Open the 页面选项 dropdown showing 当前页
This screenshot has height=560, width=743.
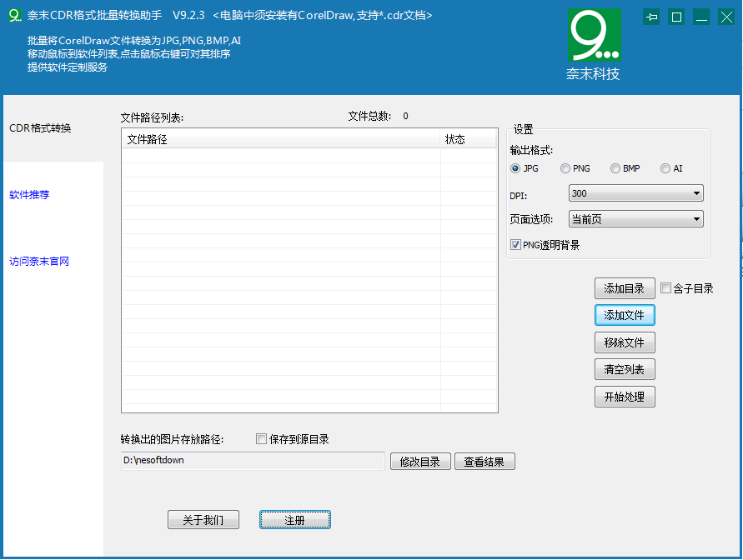click(x=635, y=219)
